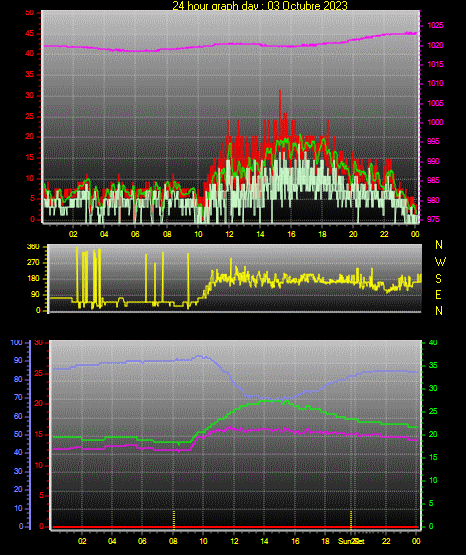Image resolution: width=466 pixels, height=555 pixels.
Task: Click the S compass label beside the direction graph
Action: click(438, 279)
